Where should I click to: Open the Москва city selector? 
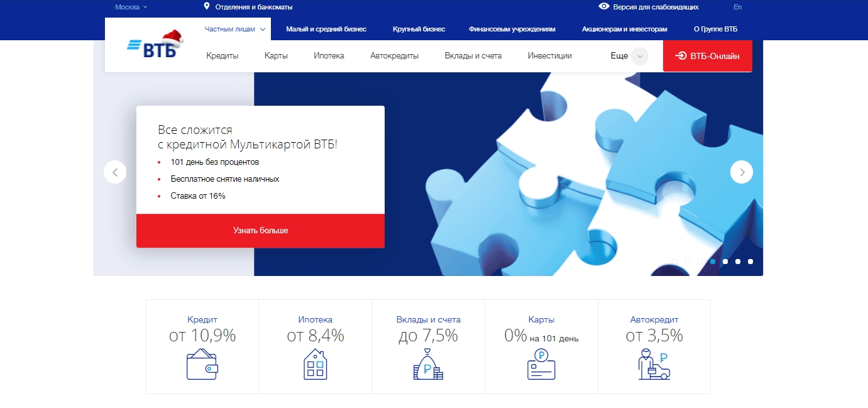(131, 7)
